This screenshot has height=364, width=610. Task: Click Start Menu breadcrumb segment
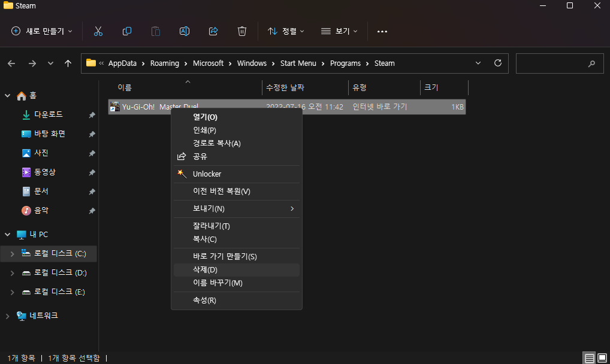[298, 63]
